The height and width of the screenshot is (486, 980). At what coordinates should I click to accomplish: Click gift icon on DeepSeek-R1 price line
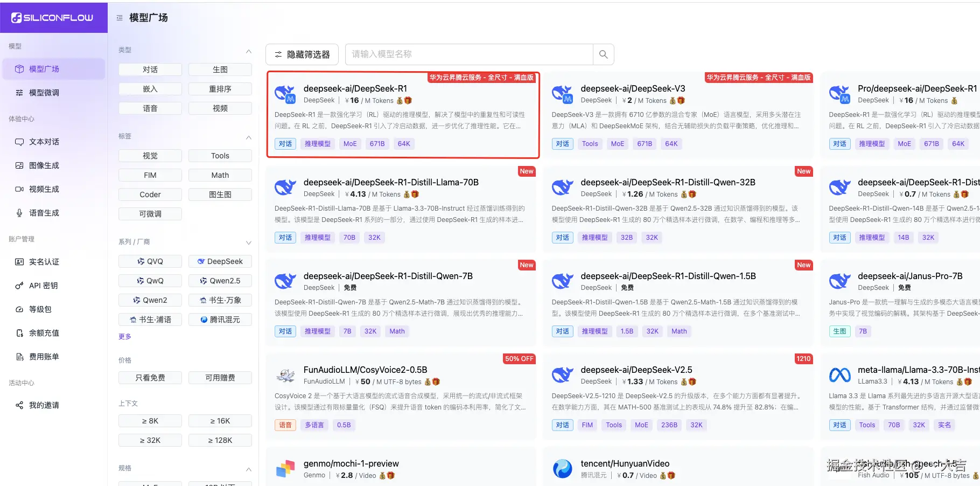408,101
